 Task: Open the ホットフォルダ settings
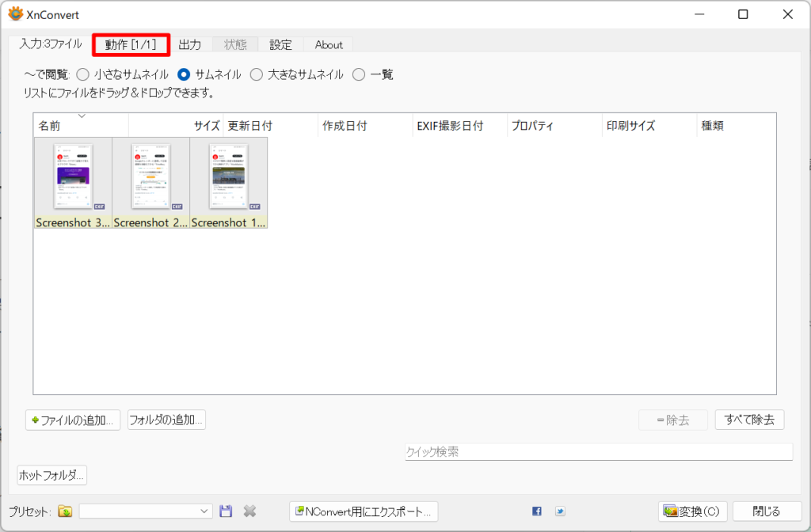tap(51, 474)
